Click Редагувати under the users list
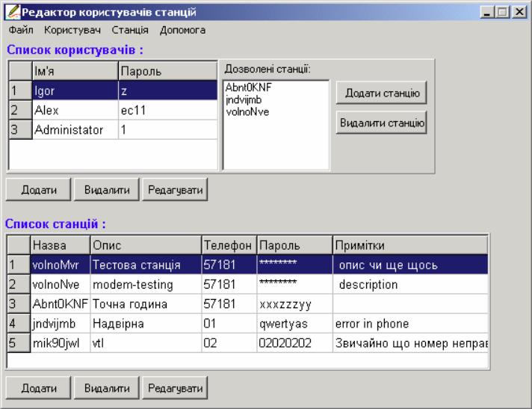Image resolution: width=532 pixels, height=409 pixels. point(175,189)
